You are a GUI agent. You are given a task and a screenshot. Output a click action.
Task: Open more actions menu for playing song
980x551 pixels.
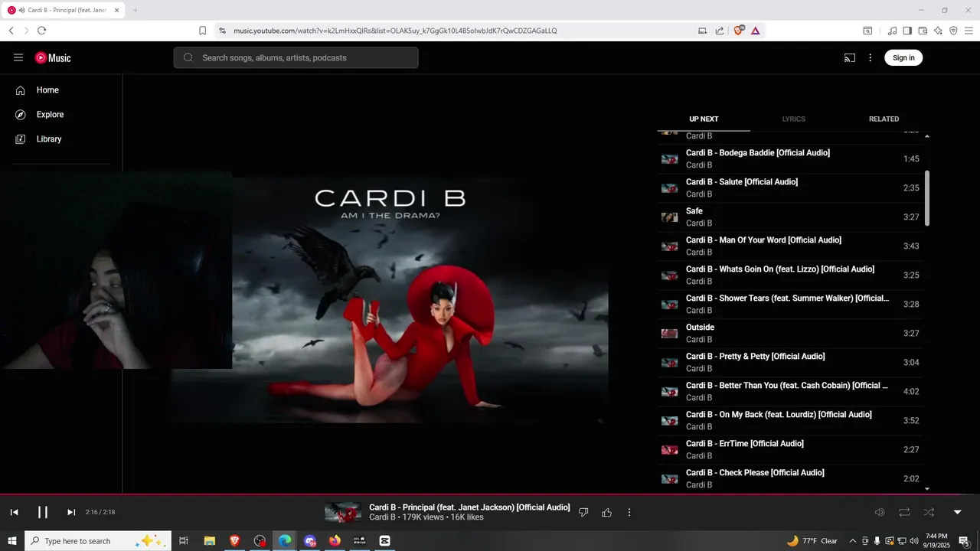click(629, 512)
